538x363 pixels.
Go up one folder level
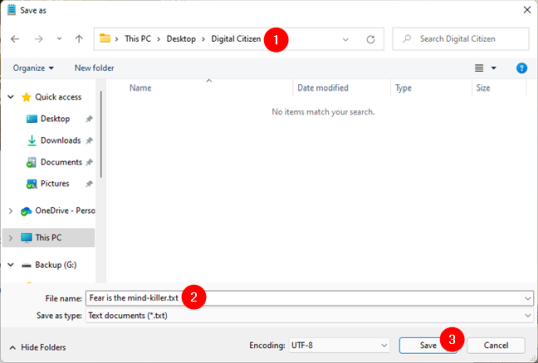(79, 39)
